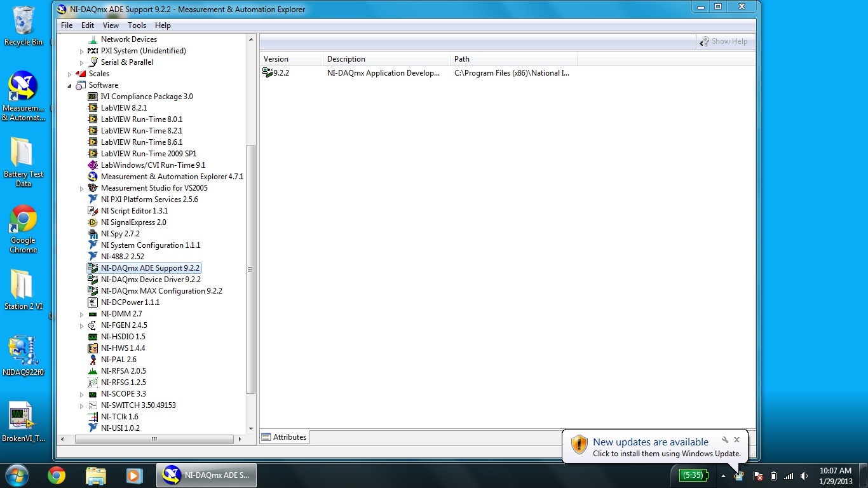Select NI System Configuration 1.1.1 item

click(x=151, y=245)
